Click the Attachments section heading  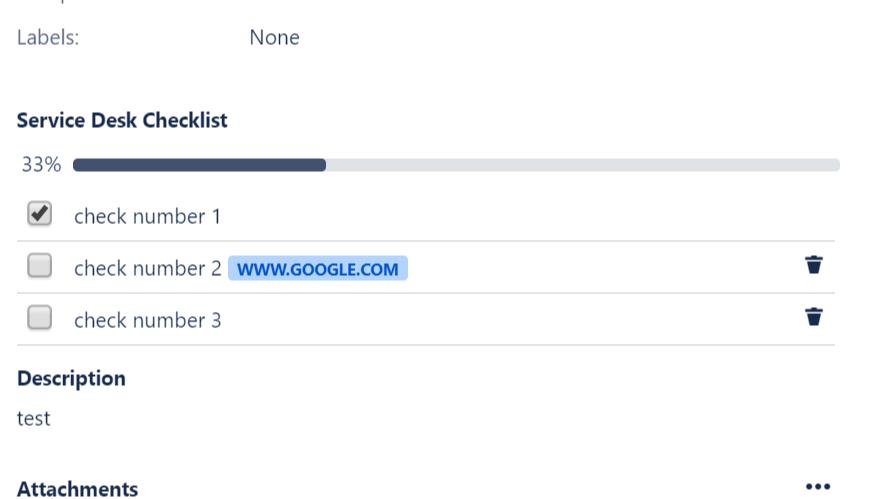(x=77, y=488)
